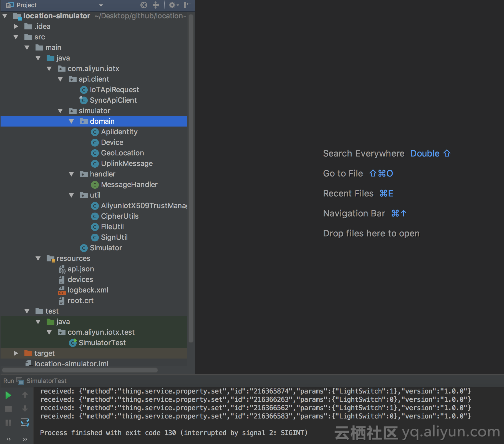Screen dimensions: 504x444
Task: Click the util package folder icon
Action: [84, 195]
